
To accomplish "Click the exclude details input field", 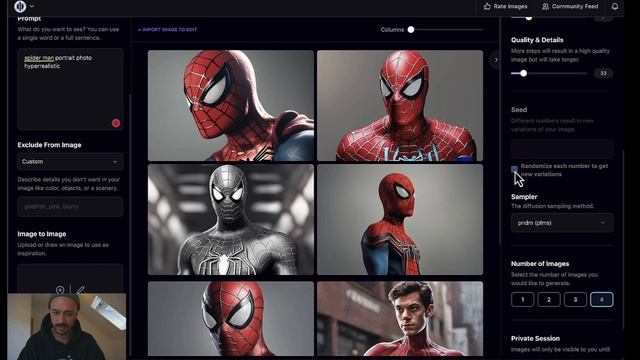I will coord(70,207).
